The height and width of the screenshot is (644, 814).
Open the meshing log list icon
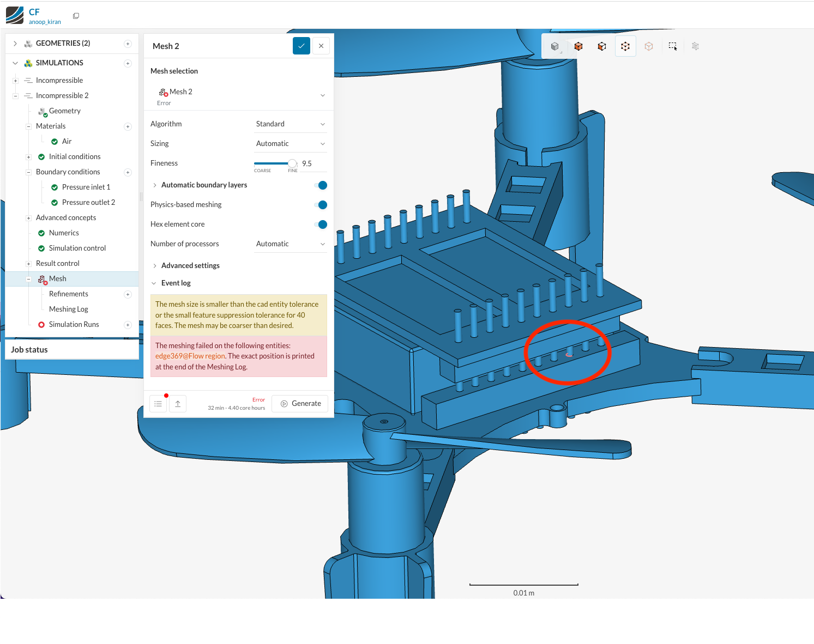click(x=158, y=403)
